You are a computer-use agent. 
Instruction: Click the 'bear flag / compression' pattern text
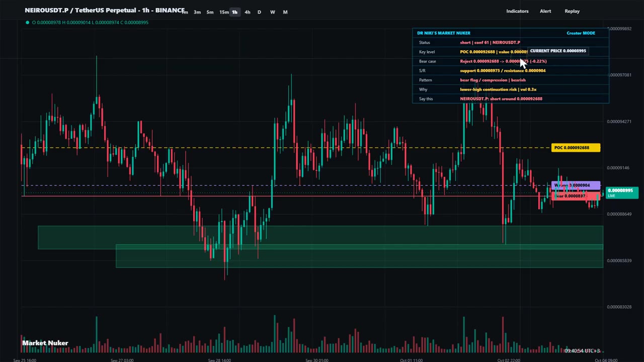point(493,80)
